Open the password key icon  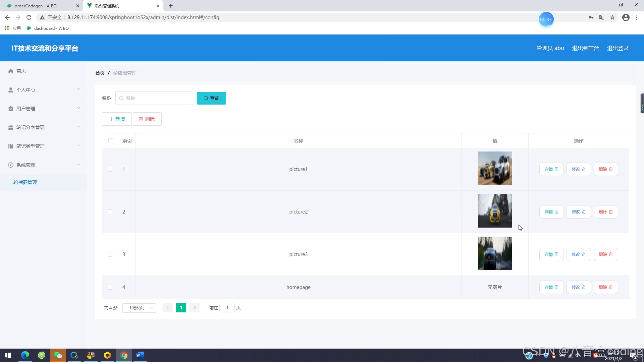591,17
